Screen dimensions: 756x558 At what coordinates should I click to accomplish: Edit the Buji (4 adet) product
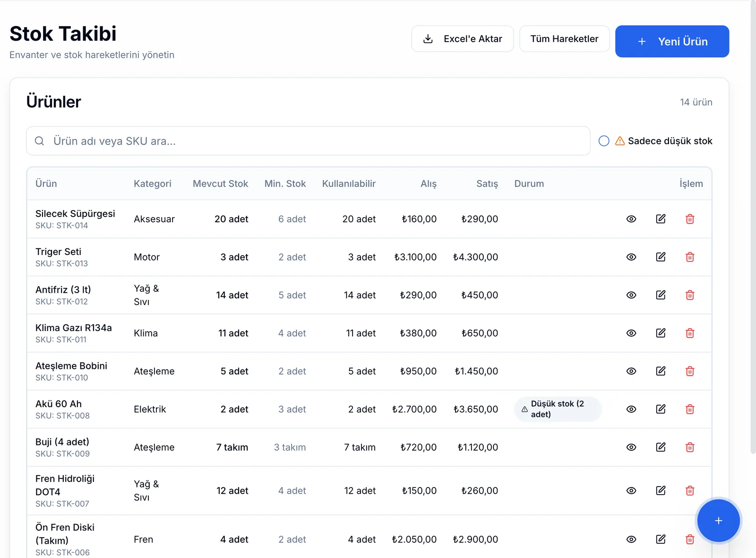click(x=661, y=447)
